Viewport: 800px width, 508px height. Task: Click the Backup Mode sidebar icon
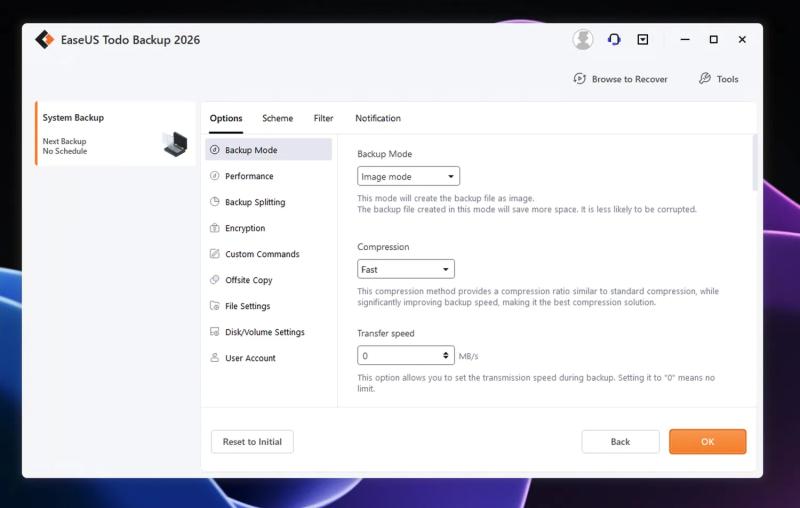pos(215,150)
